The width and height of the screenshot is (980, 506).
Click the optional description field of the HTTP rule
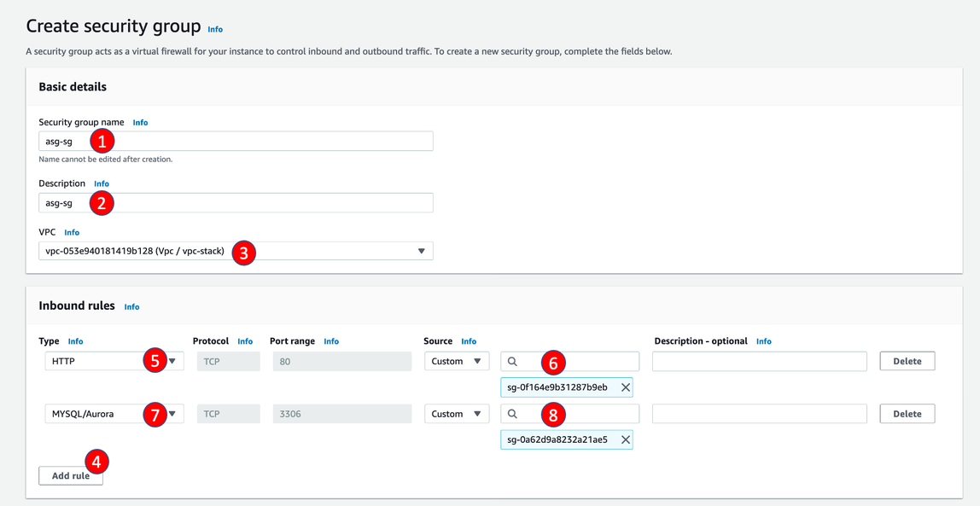(x=759, y=362)
